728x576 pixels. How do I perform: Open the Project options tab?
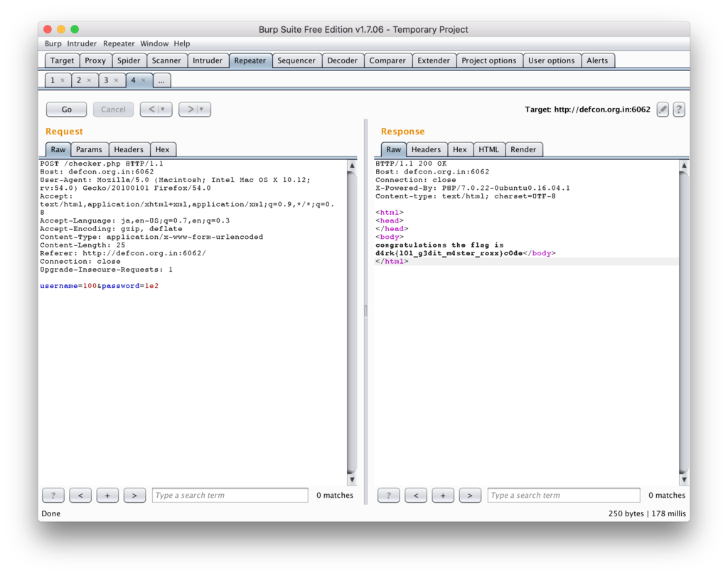click(489, 60)
